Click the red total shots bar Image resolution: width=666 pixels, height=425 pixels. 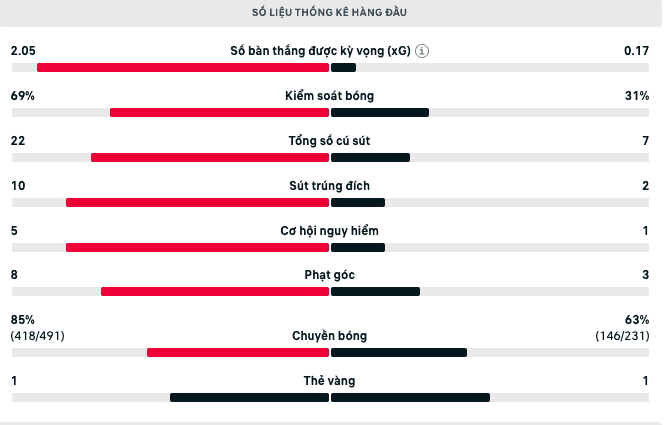[x=210, y=158]
